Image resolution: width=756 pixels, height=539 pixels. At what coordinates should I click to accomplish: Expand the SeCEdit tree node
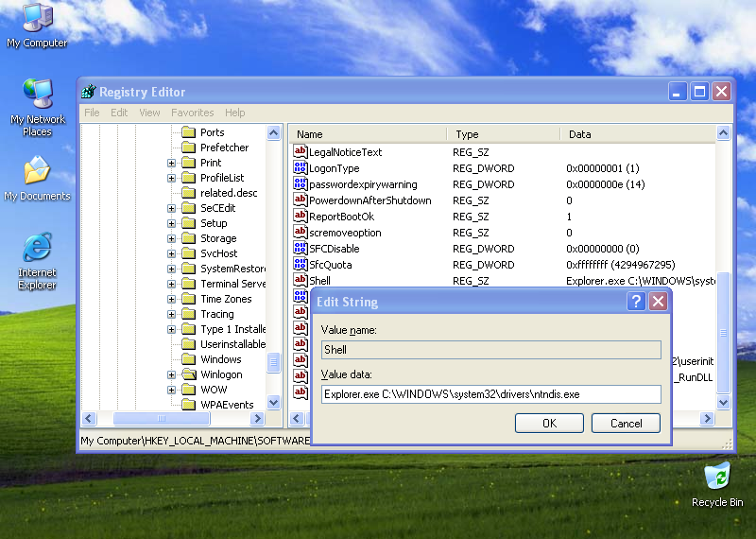coord(171,208)
